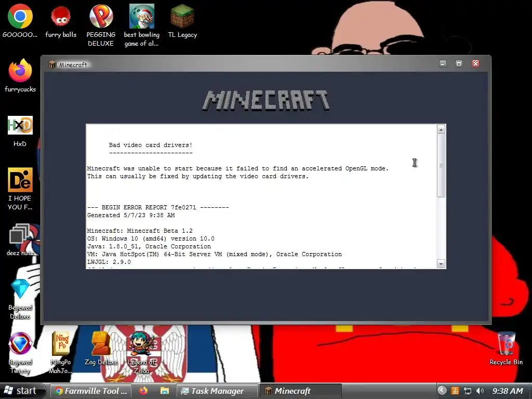Maximize the Minecraft window
Viewport: 532px width, 399px height.
pos(459,64)
